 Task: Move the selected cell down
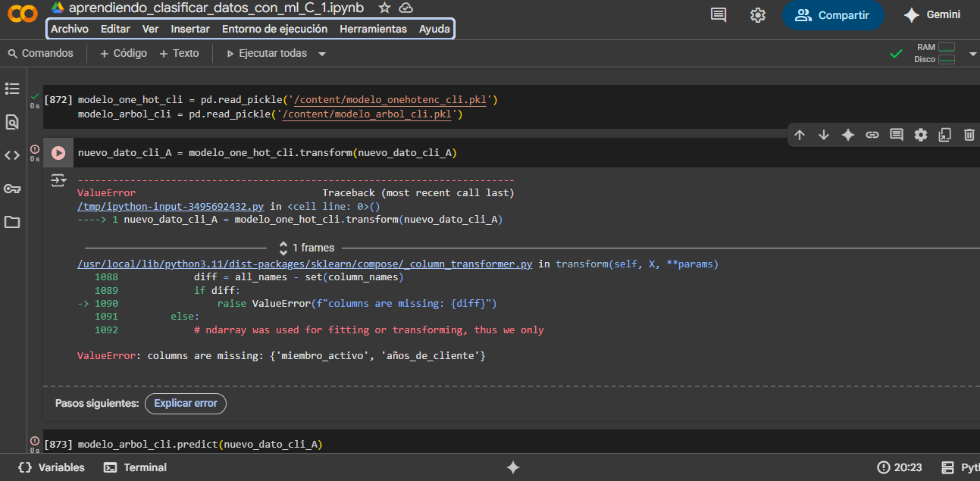pos(824,135)
